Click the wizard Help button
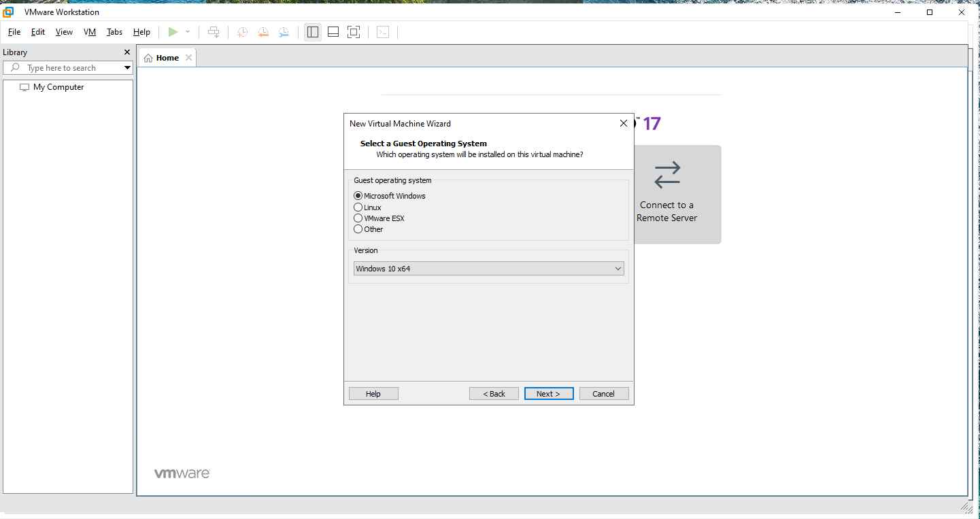980x519 pixels. 373,394
